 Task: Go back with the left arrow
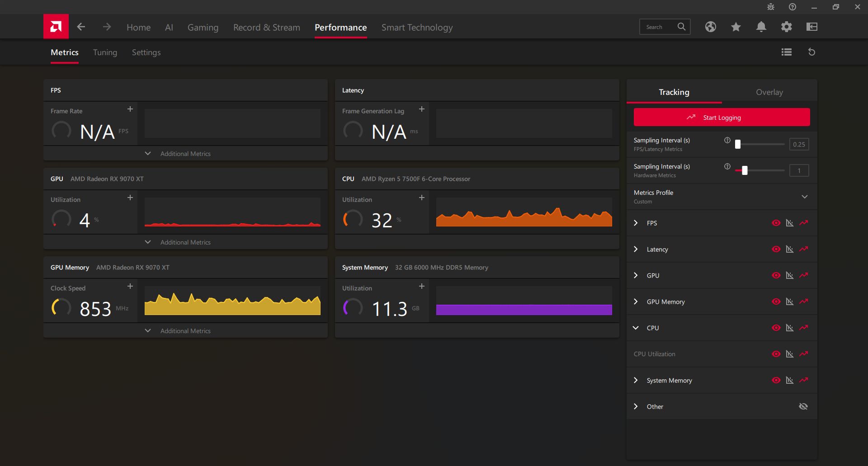81,27
